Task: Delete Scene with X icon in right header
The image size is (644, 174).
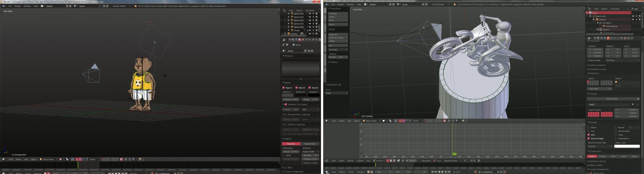Action: [426, 4]
